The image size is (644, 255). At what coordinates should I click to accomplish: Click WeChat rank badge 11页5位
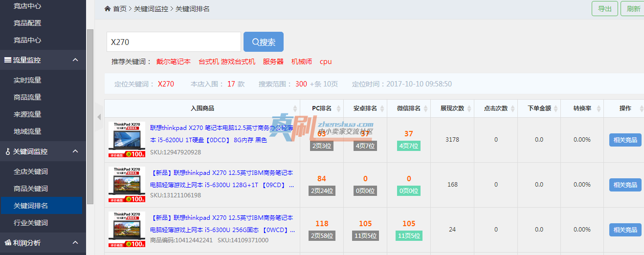click(x=409, y=236)
